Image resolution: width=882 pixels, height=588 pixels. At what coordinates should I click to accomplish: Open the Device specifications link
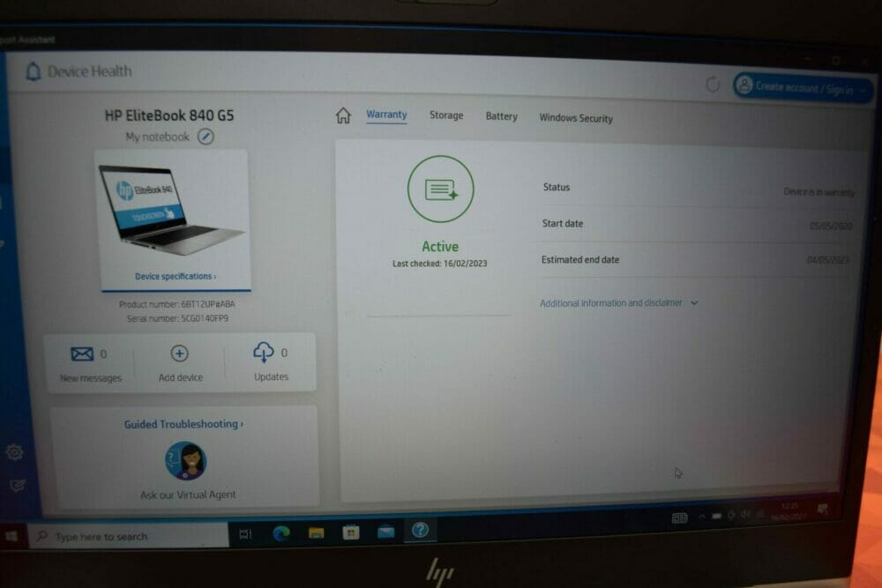click(x=176, y=276)
